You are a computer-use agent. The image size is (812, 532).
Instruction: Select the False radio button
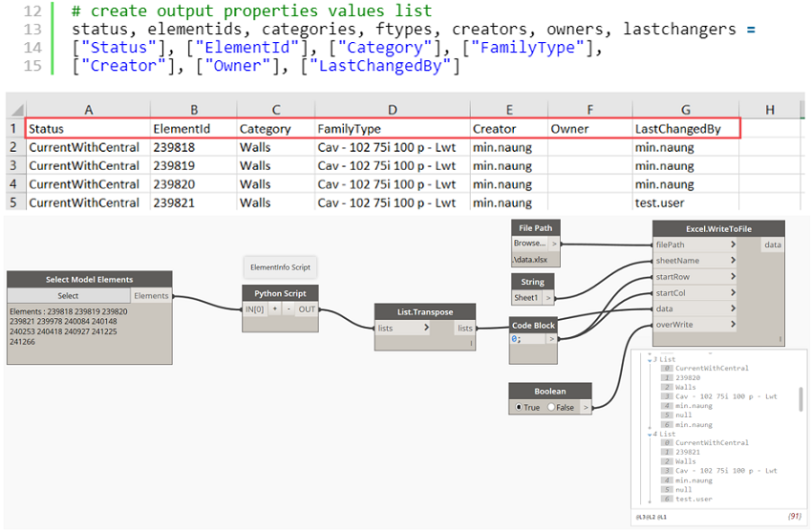(x=551, y=407)
